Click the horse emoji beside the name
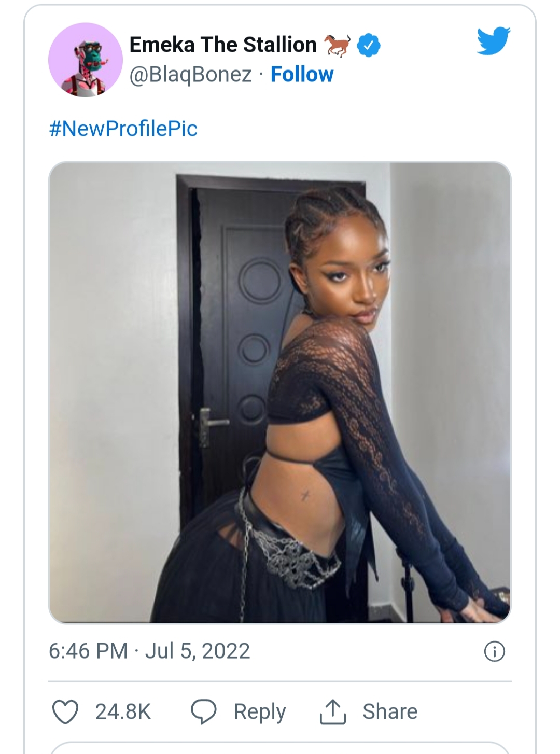This screenshot has height=754, width=560. click(338, 46)
